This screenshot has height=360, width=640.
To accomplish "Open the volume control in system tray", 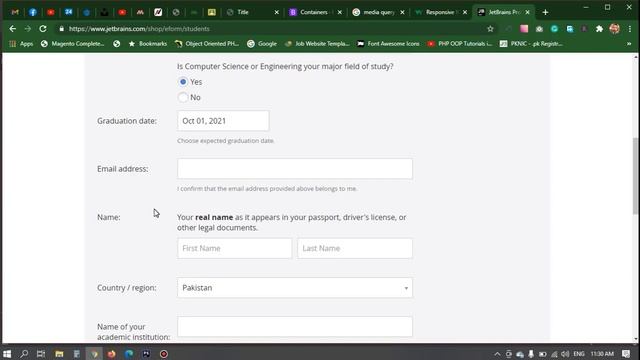I will pos(565,354).
